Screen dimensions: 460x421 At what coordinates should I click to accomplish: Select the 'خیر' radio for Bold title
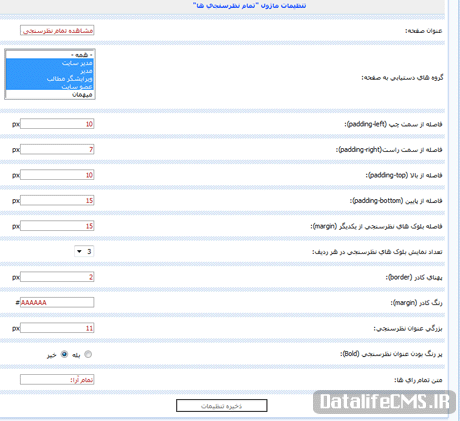pyautogui.click(x=64, y=354)
